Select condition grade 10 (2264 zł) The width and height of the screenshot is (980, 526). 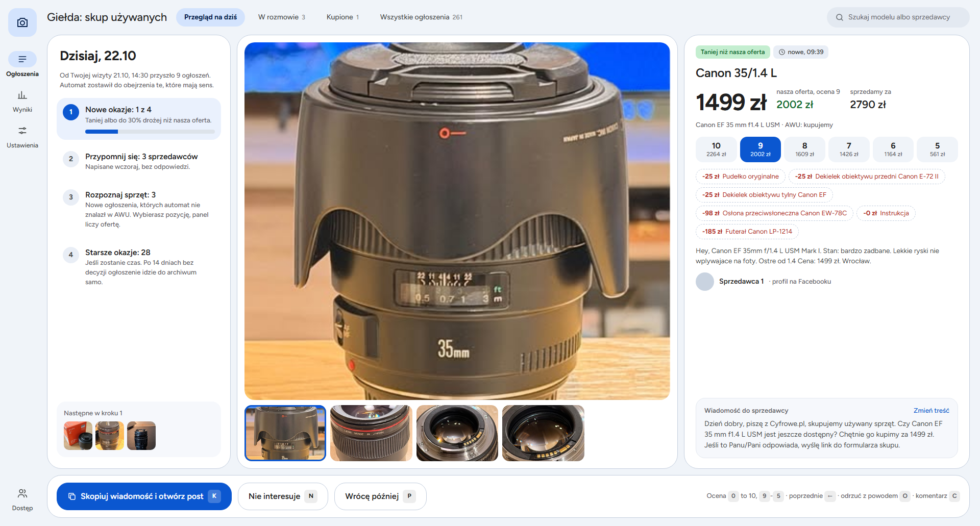click(x=716, y=149)
